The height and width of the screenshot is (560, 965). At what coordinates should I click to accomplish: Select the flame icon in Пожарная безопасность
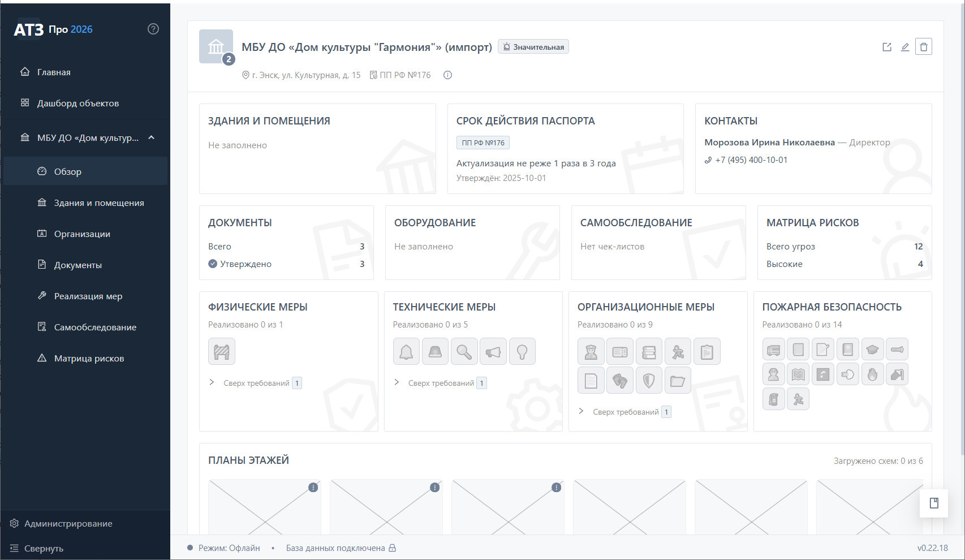pos(873,374)
